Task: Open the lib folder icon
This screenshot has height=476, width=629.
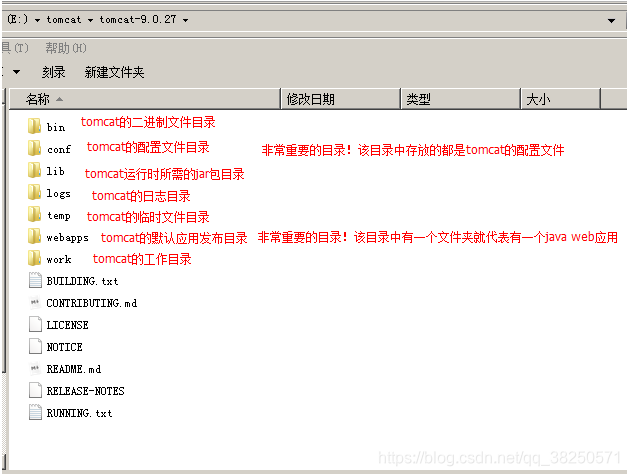Action: 34,170
